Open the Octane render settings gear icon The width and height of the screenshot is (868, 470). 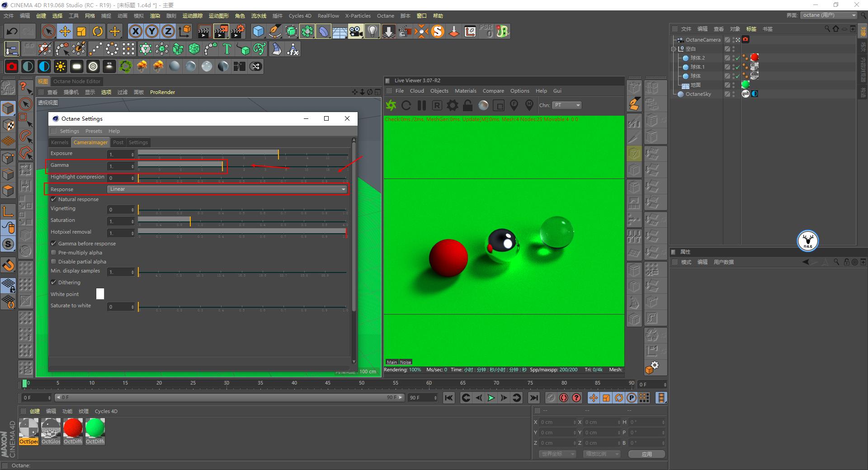(x=452, y=105)
